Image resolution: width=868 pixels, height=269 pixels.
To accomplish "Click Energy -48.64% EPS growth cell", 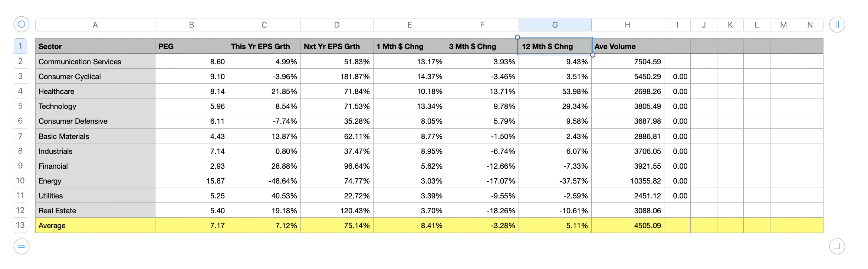I will (x=264, y=181).
